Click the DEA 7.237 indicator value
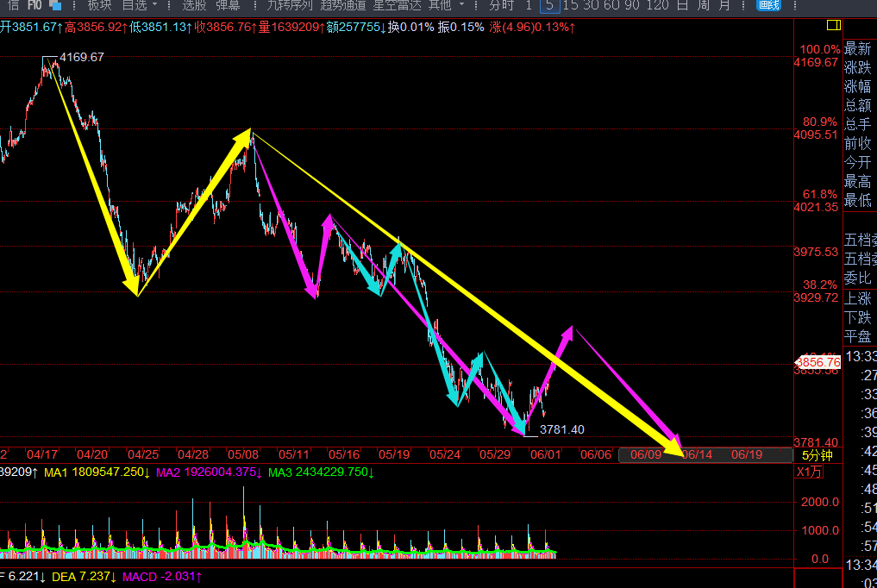The width and height of the screenshot is (877, 588). tap(84, 576)
